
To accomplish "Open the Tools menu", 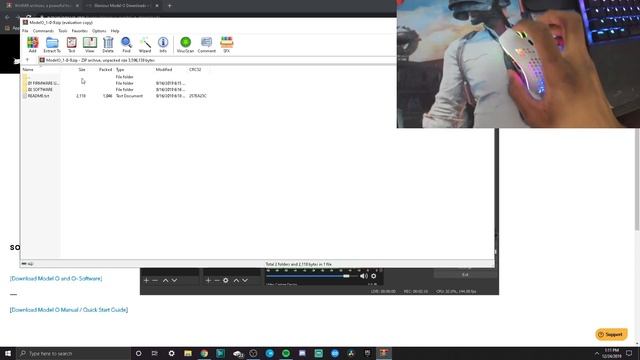I will (x=62, y=31).
